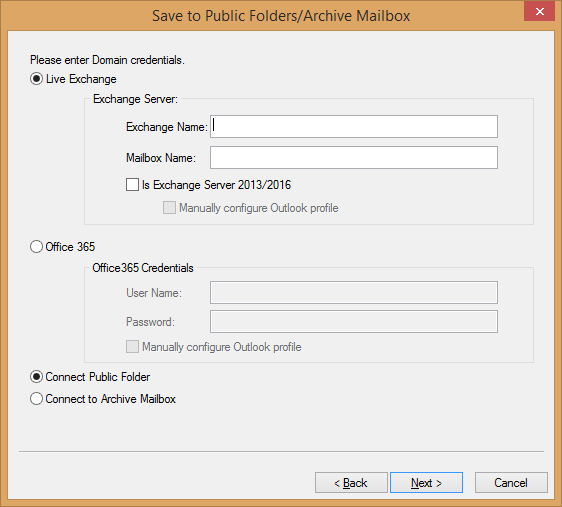562x507 pixels.
Task: Click into the Exchange Name text field
Action: tap(354, 126)
